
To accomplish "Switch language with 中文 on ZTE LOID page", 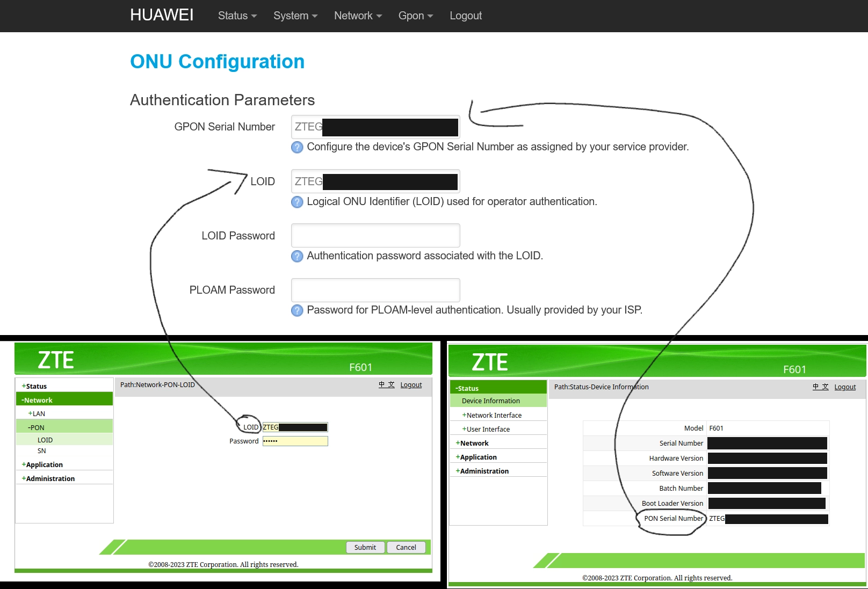I will 387,385.
